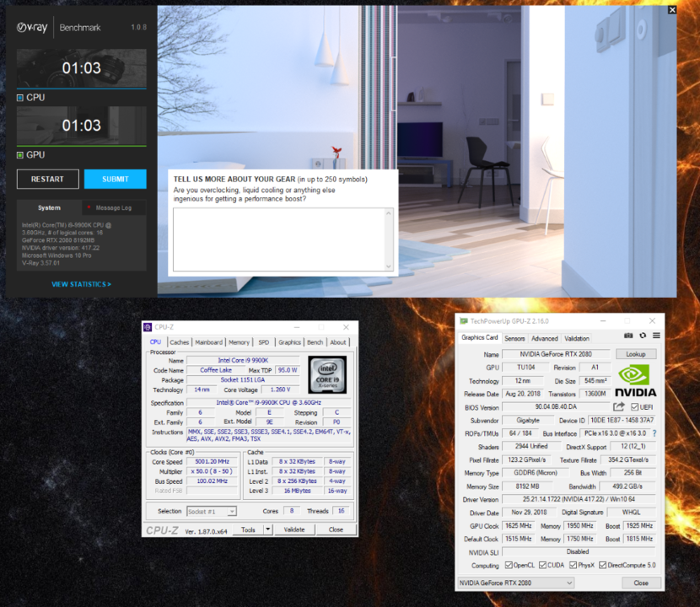Click the Name field Intel Core i9 9900K

pyautogui.click(x=243, y=360)
